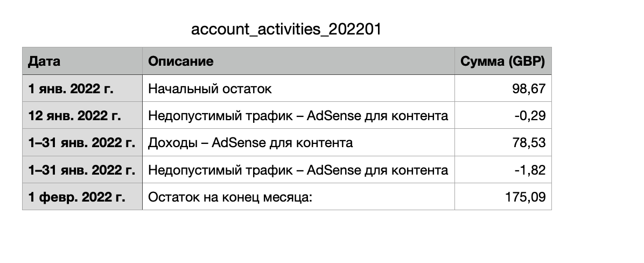Click the Недопустимый трафик description with -1,82

[298, 170]
